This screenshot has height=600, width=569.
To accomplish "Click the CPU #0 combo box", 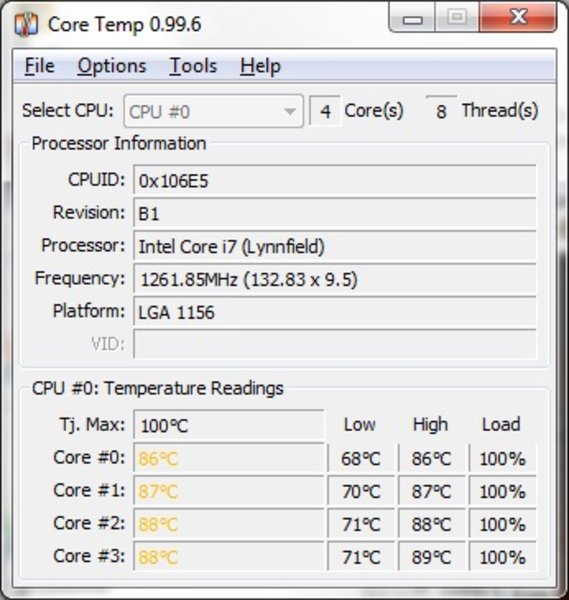I will (x=214, y=111).
